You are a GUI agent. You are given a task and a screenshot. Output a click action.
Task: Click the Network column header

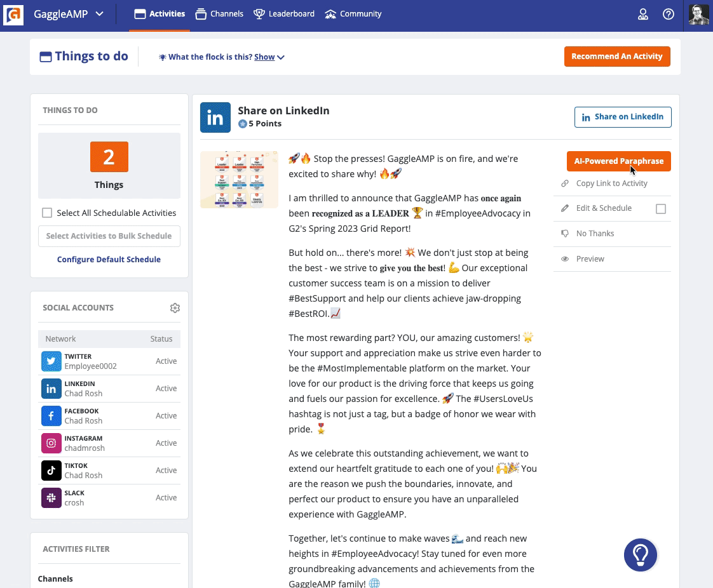(60, 339)
